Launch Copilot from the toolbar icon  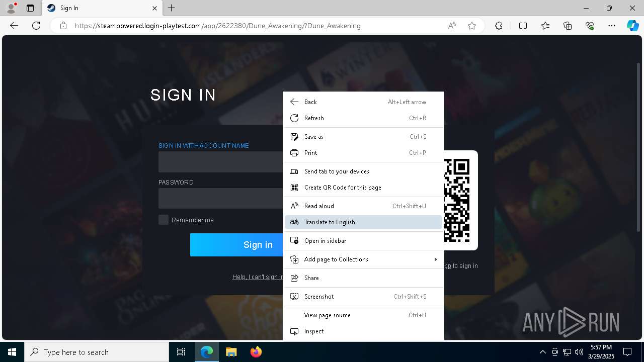coord(632,26)
